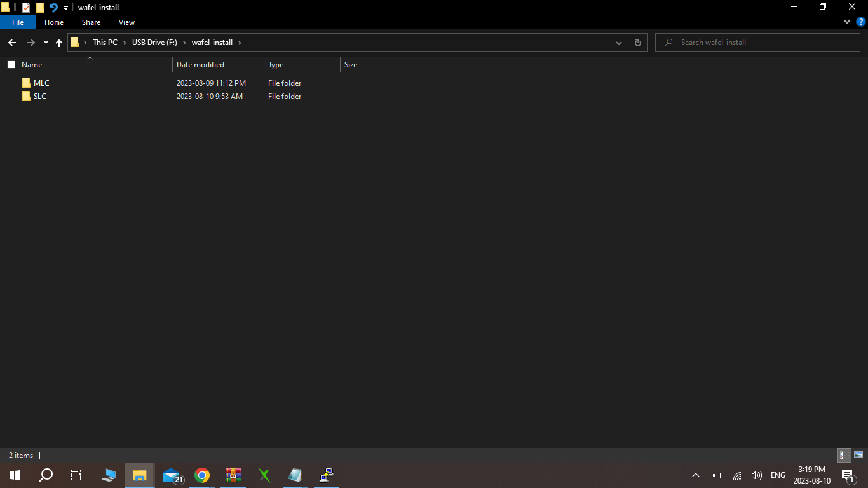Screen dimensions: 868x488
Task: Open the computer monitor icon on taskbar
Action: coord(109,475)
